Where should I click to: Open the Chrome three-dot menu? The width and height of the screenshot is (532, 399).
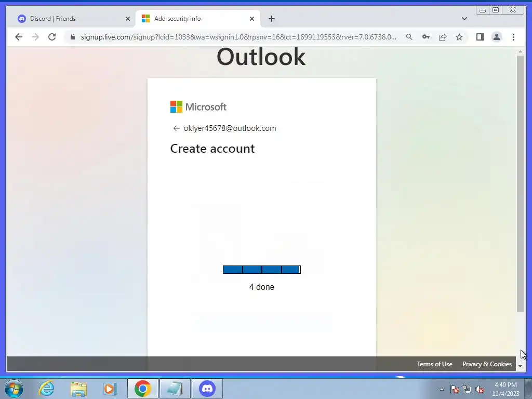click(513, 37)
